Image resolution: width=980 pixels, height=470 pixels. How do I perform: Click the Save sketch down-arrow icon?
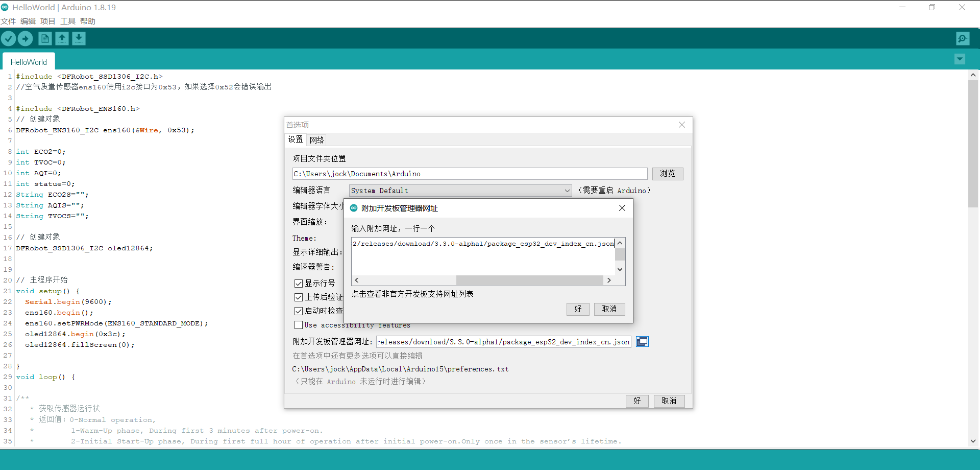point(79,39)
